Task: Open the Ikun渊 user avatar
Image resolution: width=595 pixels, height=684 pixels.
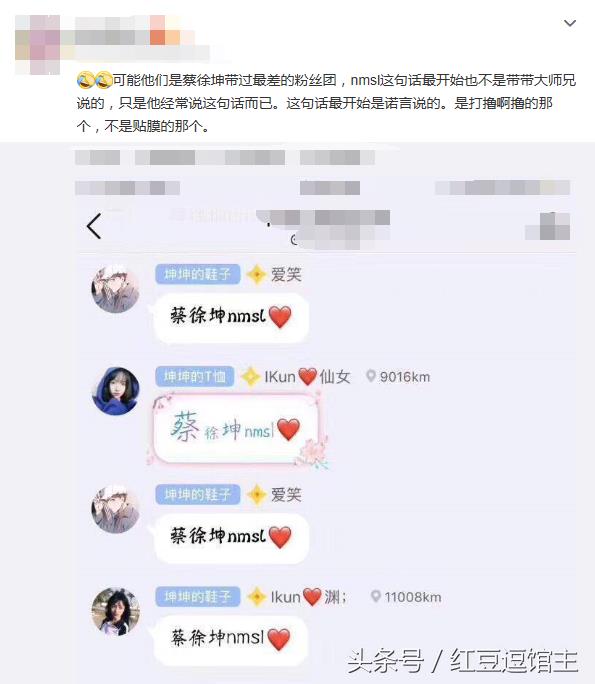Action: 116,611
